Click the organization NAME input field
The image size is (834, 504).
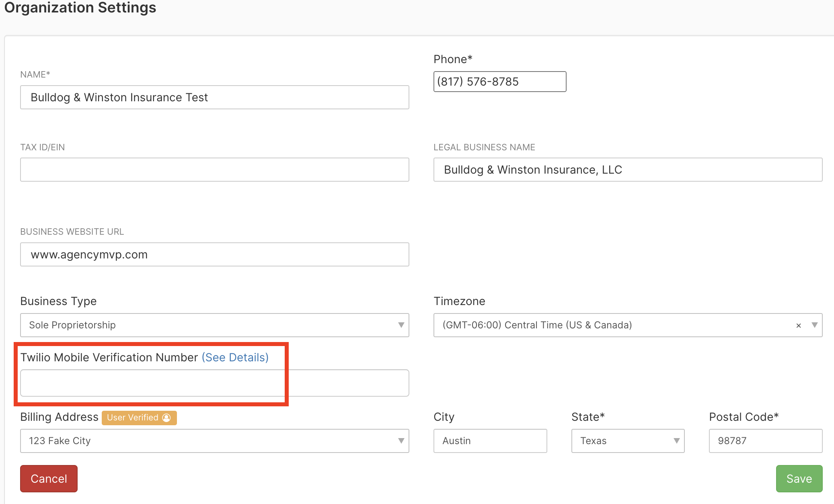coord(215,97)
